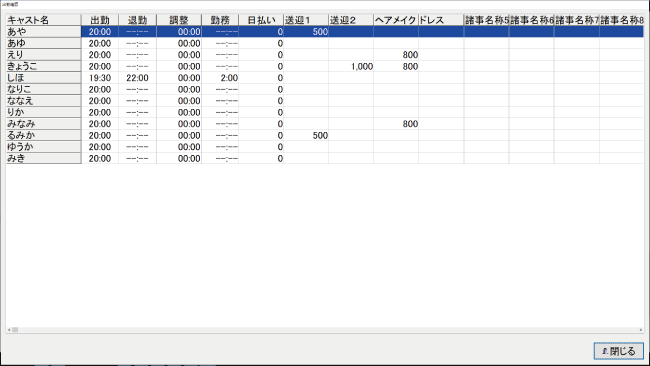The width and height of the screenshot is (650, 366).
Task: Click きょうこ's 送迎2 cell showing 1,000
Action: (351, 66)
